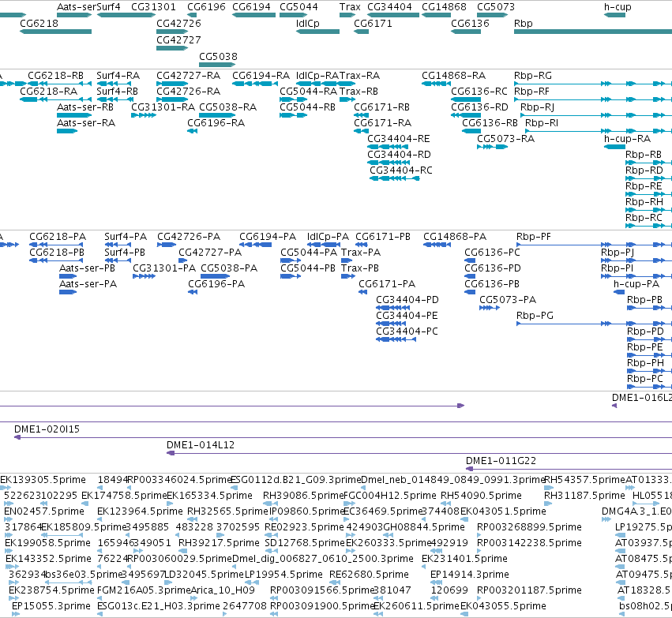The height and width of the screenshot is (618, 672).
Task: Click the Aats-ser gene label
Action: coord(77,7)
